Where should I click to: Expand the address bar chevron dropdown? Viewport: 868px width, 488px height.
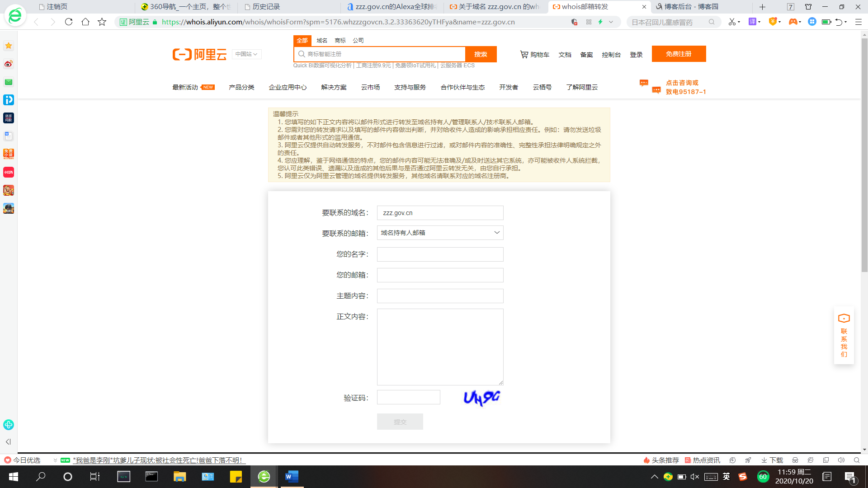[611, 22]
